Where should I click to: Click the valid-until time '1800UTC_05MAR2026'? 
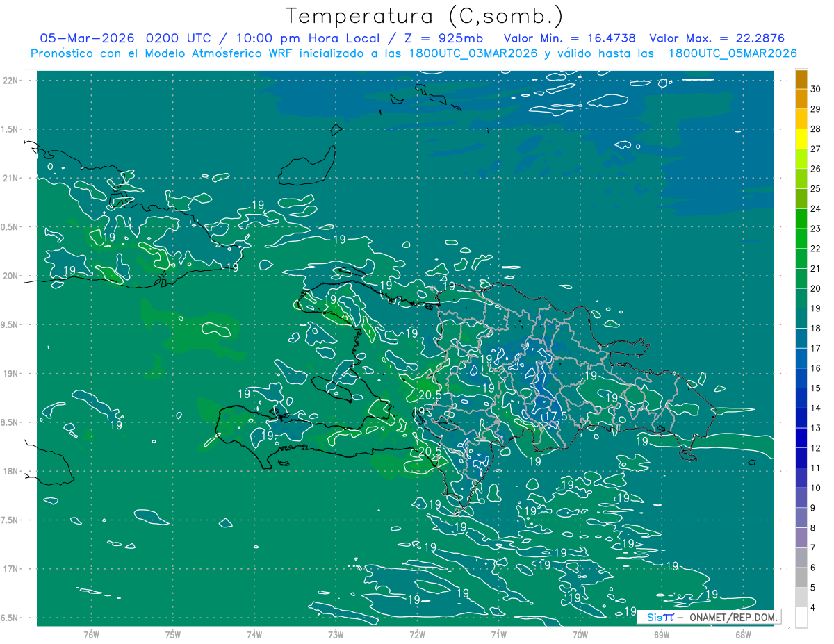click(x=733, y=53)
